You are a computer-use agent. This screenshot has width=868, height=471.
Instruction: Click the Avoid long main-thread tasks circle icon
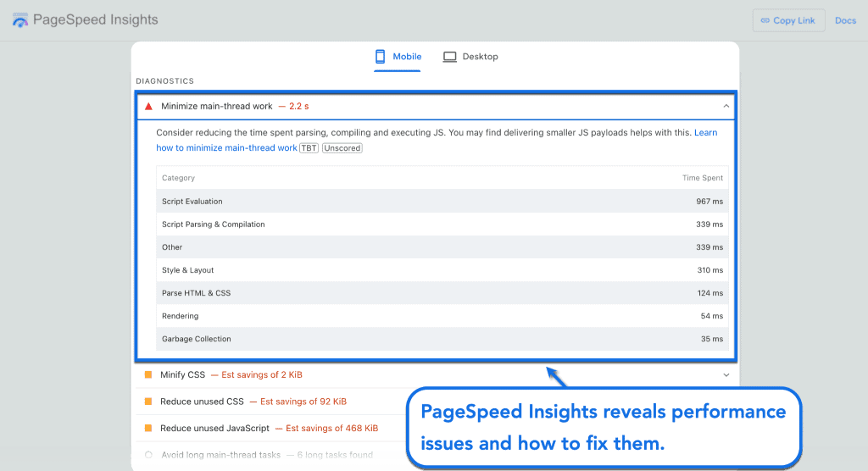[x=148, y=455]
